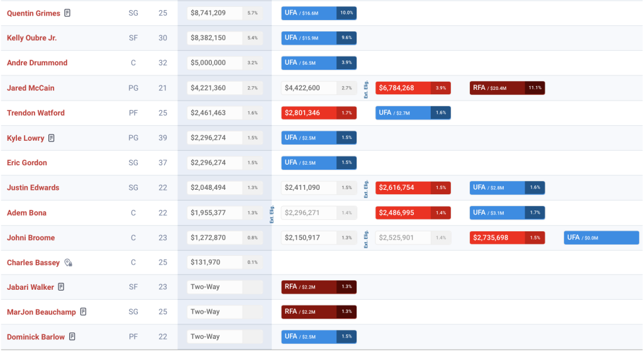Click Eric Gordon's $2,296,274 salary field
644x352 pixels.
[x=214, y=163]
